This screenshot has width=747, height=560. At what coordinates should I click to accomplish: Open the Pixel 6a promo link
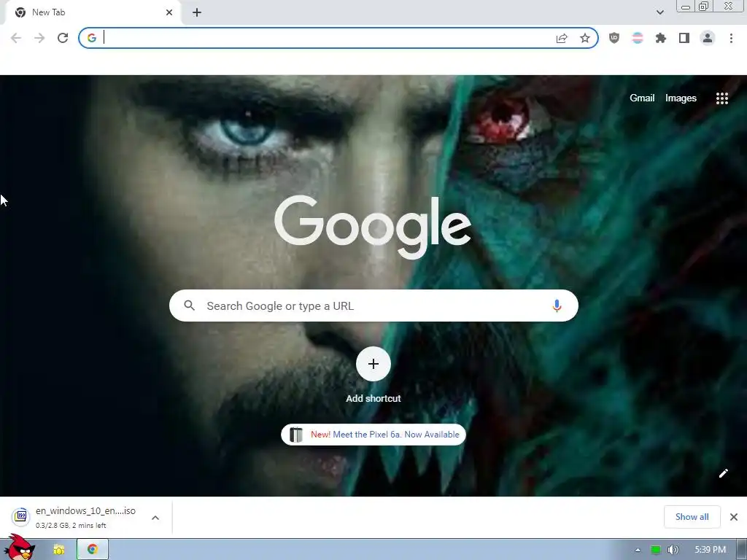pos(373,435)
